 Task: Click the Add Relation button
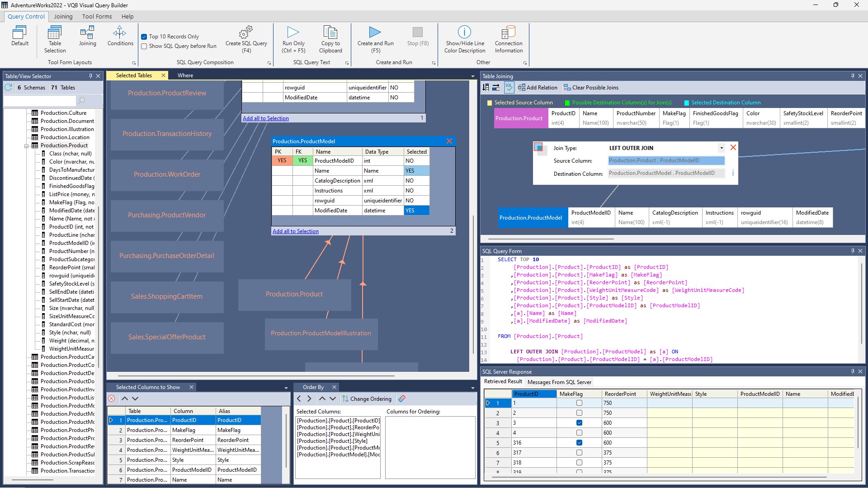538,88
